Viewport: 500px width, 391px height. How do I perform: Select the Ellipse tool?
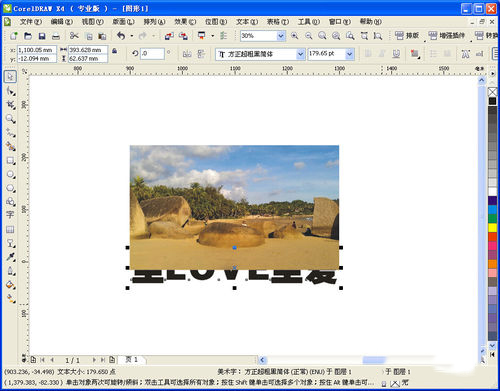click(10, 174)
